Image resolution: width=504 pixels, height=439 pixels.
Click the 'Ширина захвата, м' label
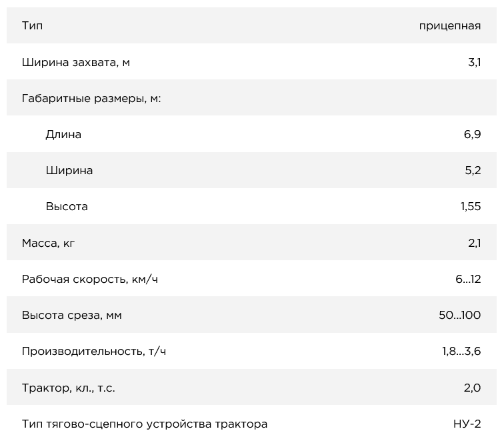pyautogui.click(x=75, y=63)
